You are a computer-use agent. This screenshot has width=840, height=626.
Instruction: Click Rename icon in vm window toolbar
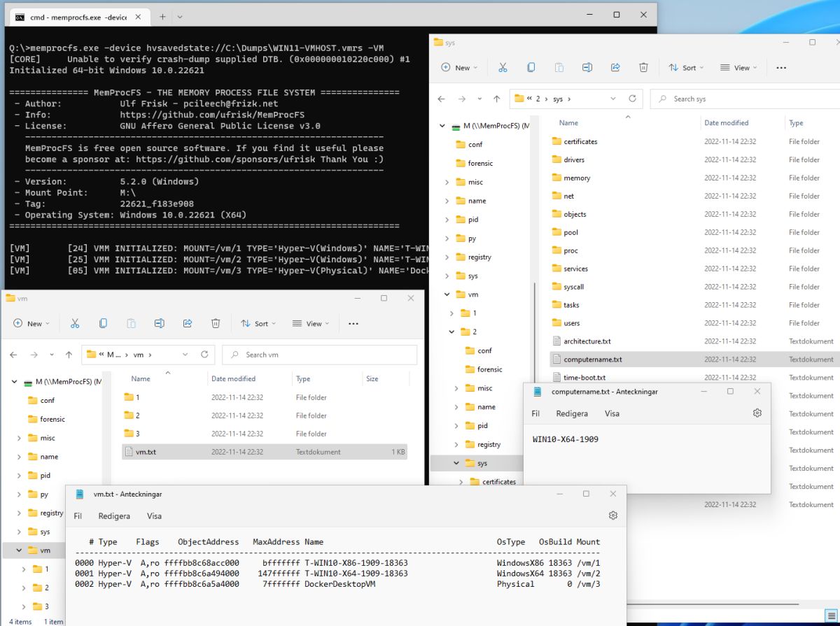pos(160,323)
